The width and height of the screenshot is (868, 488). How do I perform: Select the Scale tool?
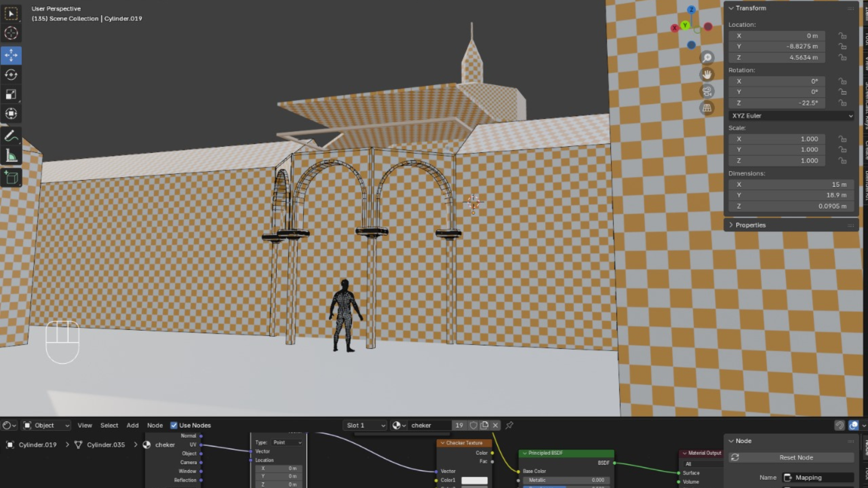tap(11, 94)
